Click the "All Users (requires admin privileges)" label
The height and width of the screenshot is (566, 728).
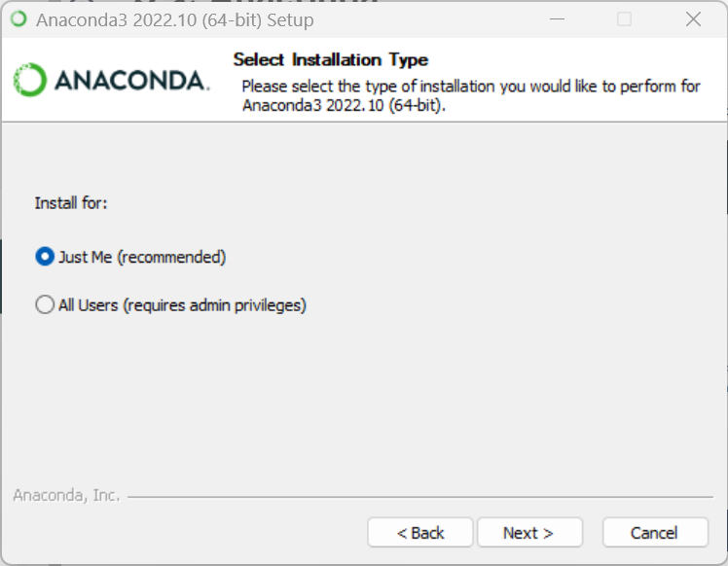[182, 305]
